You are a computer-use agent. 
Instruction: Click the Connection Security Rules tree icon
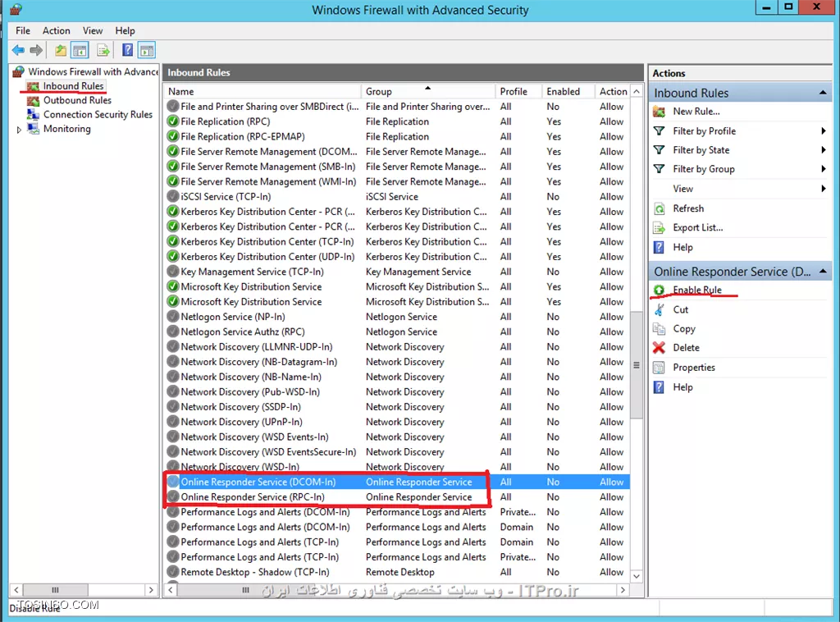coord(33,114)
